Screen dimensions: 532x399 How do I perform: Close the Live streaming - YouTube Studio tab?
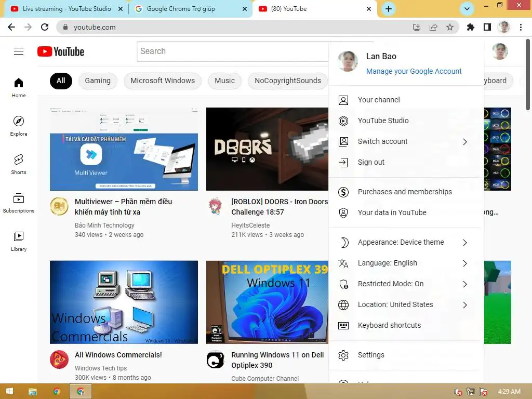[121, 9]
